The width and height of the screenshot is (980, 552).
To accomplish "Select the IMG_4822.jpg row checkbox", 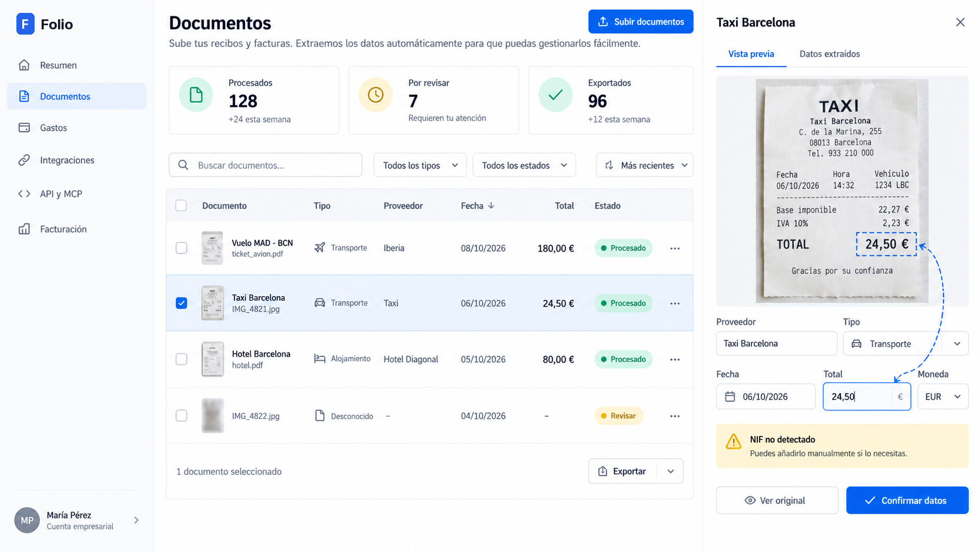I will pyautogui.click(x=182, y=415).
